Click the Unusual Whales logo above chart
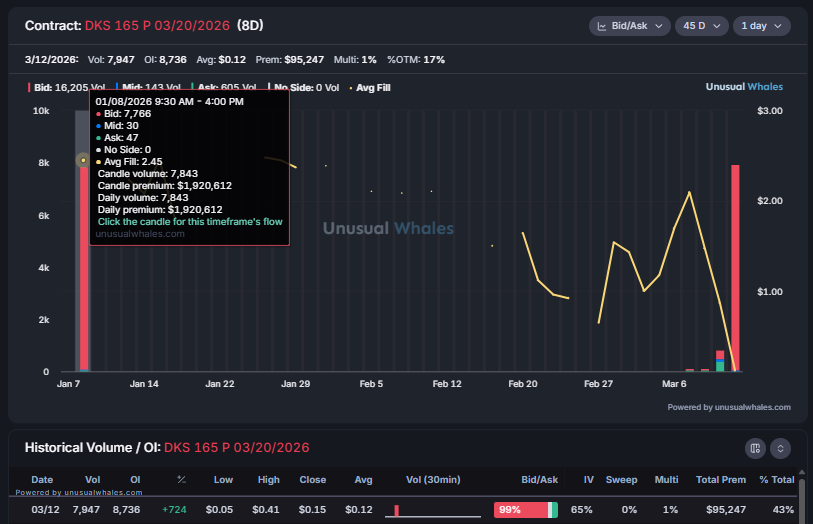The height and width of the screenshot is (524, 813). (744, 87)
